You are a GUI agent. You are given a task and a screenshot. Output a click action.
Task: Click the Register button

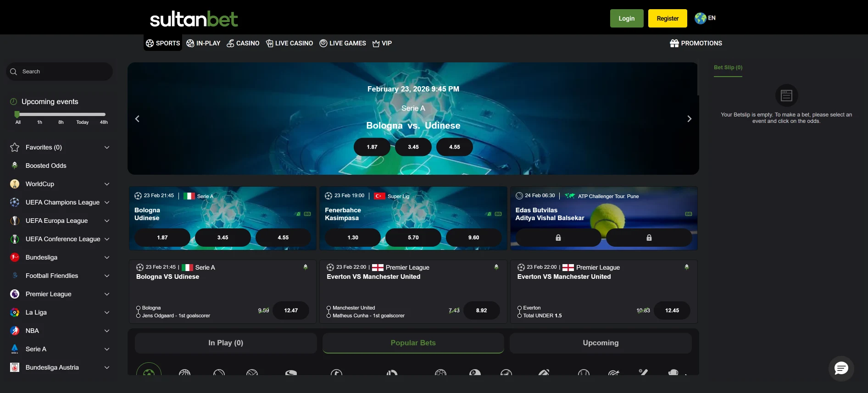point(668,18)
